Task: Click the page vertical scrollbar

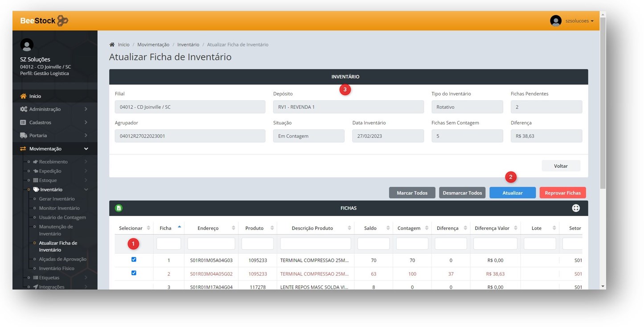Action: point(603,103)
